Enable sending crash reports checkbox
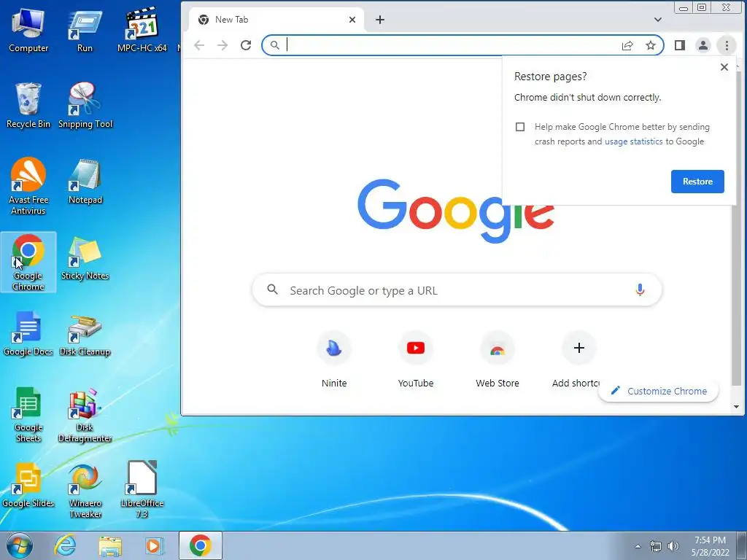The width and height of the screenshot is (747, 560). [520, 127]
